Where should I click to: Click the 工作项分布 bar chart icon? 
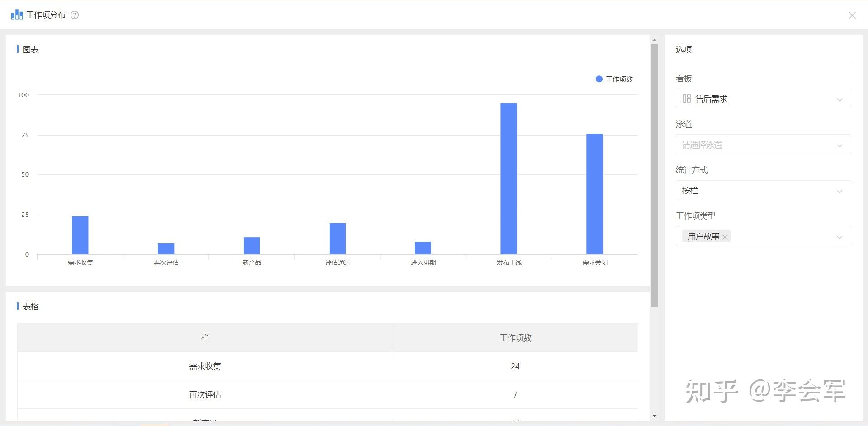[17, 15]
